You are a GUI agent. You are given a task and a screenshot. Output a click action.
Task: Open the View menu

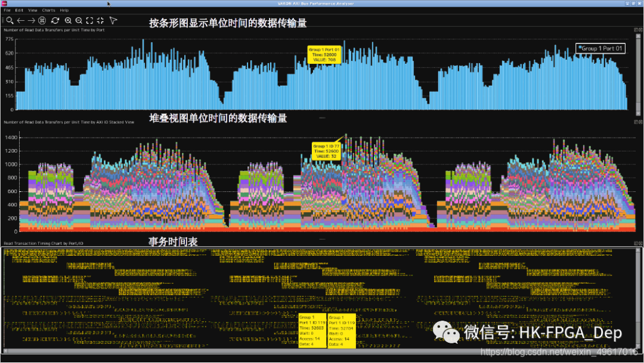pos(32,10)
